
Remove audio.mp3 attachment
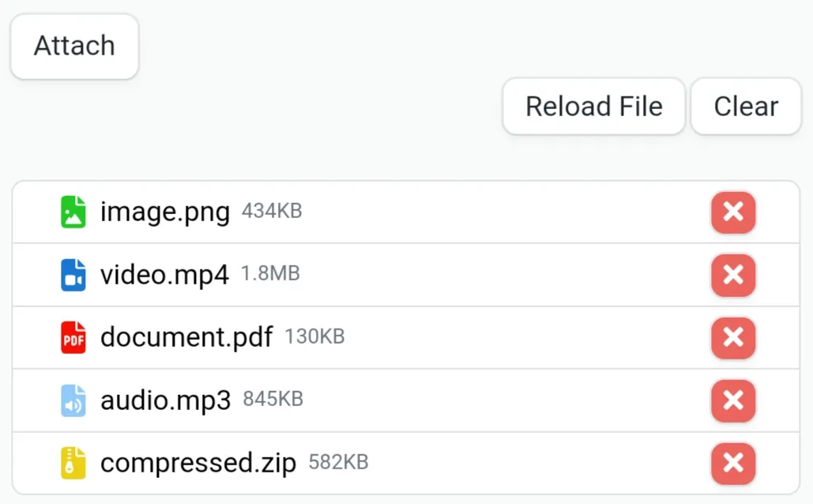pyautogui.click(x=733, y=401)
